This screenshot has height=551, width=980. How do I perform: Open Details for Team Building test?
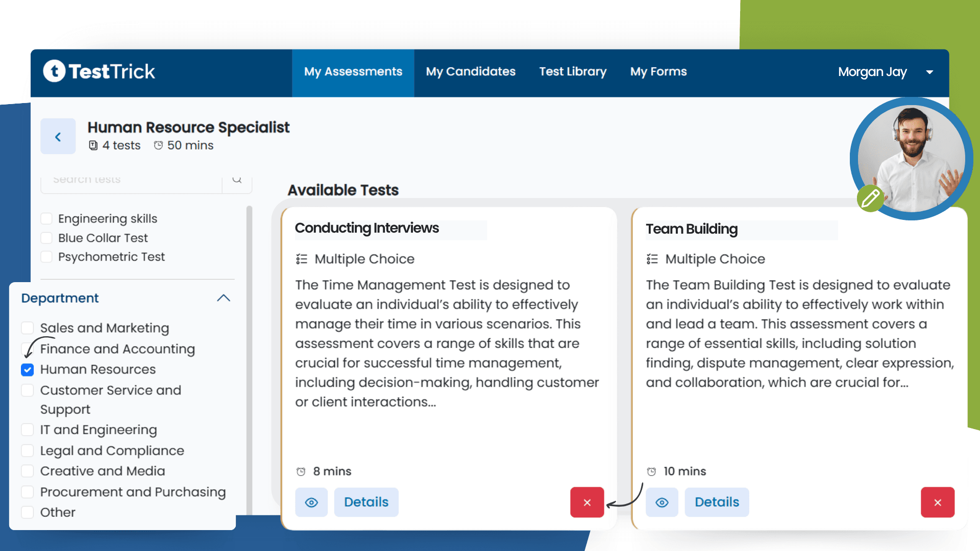tap(717, 502)
